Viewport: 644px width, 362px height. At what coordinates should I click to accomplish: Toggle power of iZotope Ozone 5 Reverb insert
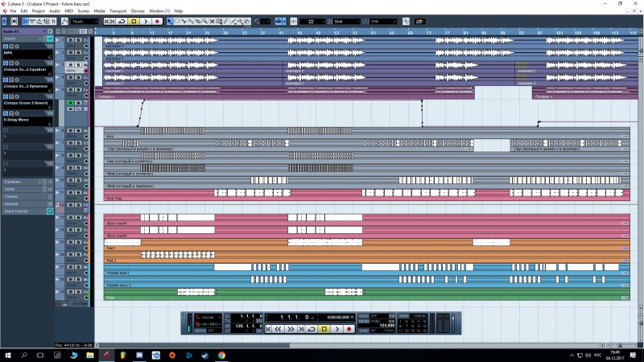click(6, 97)
